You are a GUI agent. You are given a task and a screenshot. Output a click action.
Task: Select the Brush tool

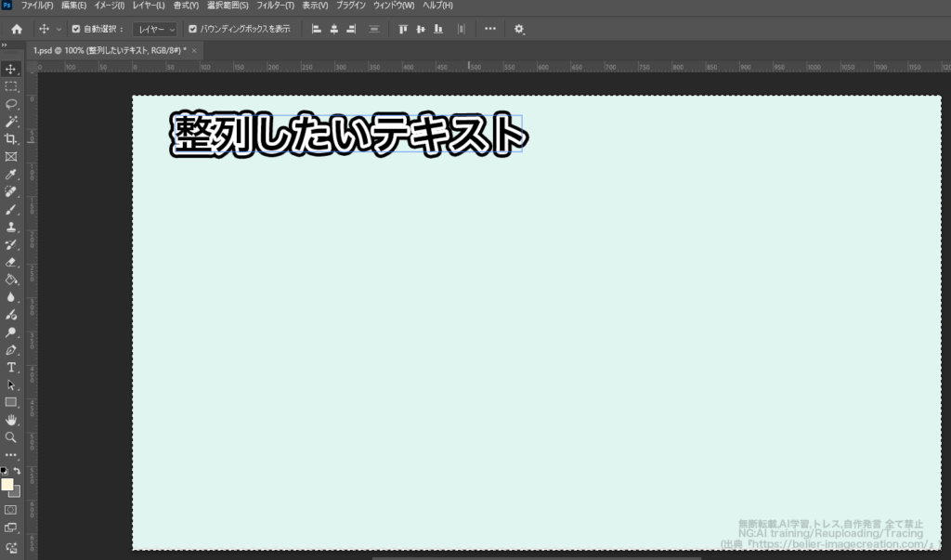point(11,210)
